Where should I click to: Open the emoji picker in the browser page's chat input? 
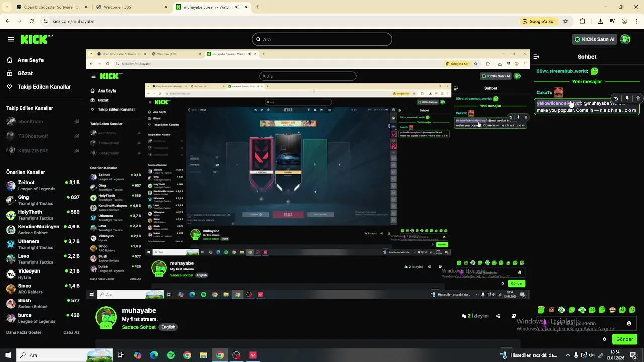pos(629,323)
